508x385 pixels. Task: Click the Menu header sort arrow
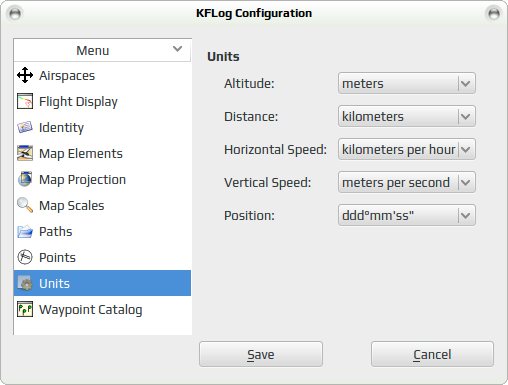[x=177, y=49]
